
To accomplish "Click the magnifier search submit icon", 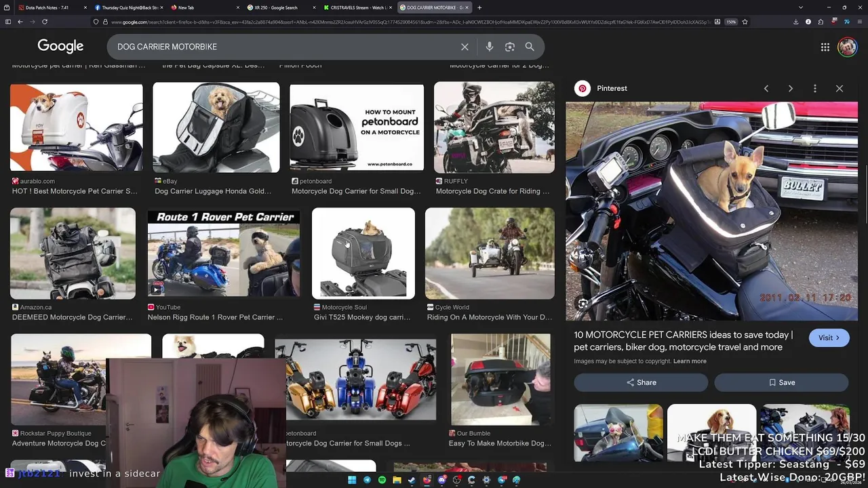I will [x=530, y=47].
